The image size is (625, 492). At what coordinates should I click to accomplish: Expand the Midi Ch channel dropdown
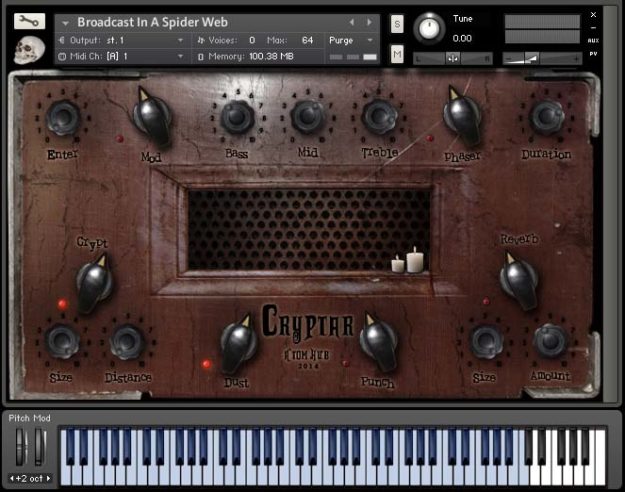pos(122,56)
